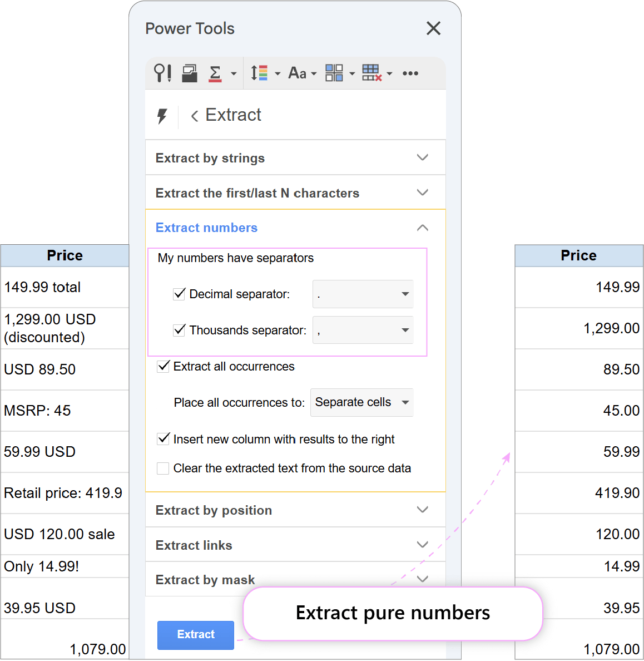Expand the Aa text tools dropdown arrow

click(x=314, y=74)
